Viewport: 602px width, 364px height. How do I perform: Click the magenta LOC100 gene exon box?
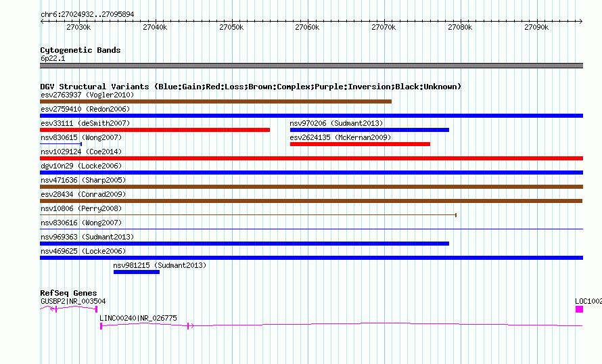(x=580, y=309)
